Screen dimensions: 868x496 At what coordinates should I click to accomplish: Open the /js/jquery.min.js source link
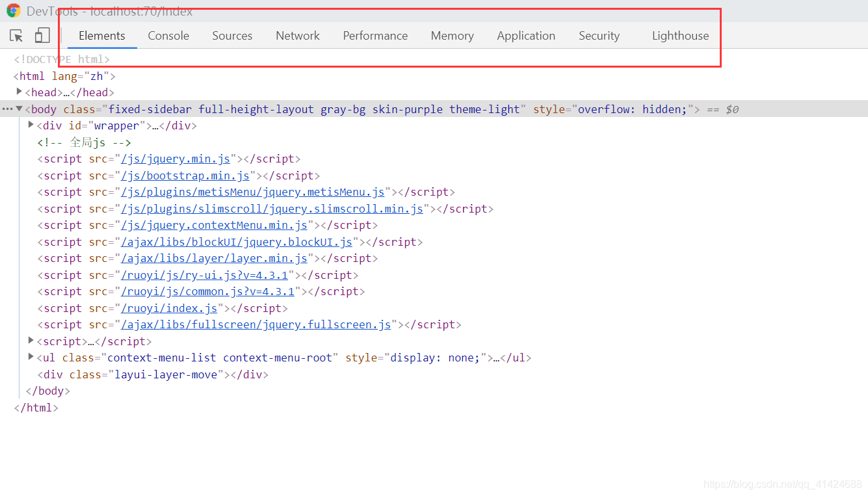click(x=176, y=158)
